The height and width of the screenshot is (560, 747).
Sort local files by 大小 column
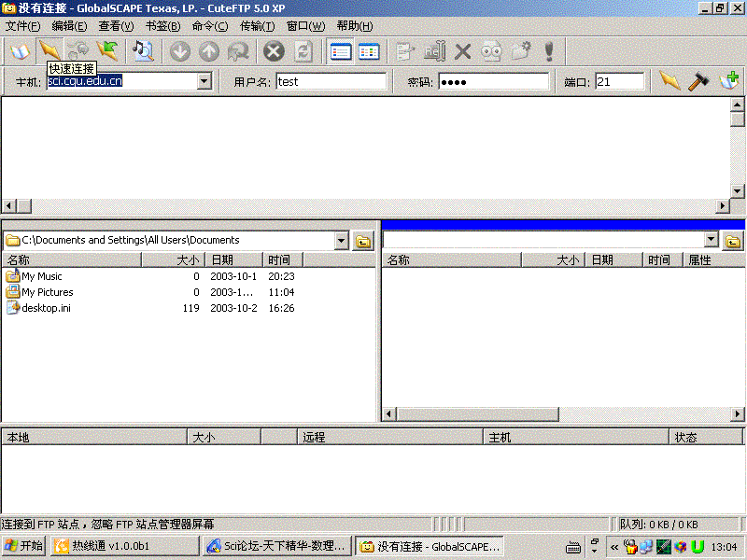(x=174, y=260)
